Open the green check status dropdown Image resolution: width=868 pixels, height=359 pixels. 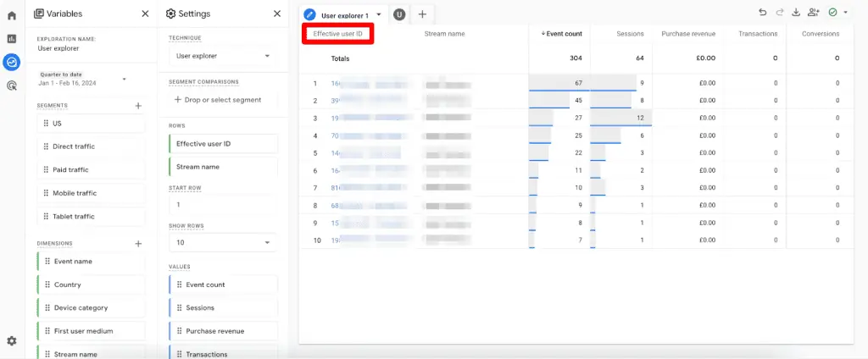838,12
